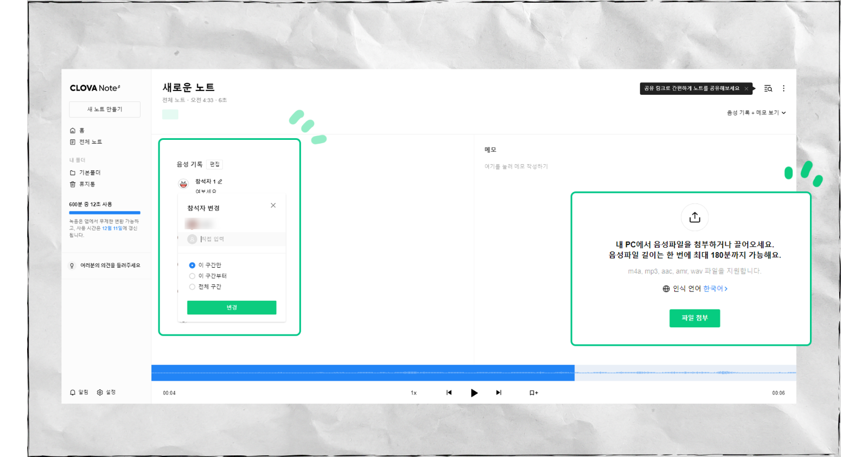Go to 홈 in the sidebar
Image resolution: width=868 pixels, height=457 pixels.
coord(77,131)
